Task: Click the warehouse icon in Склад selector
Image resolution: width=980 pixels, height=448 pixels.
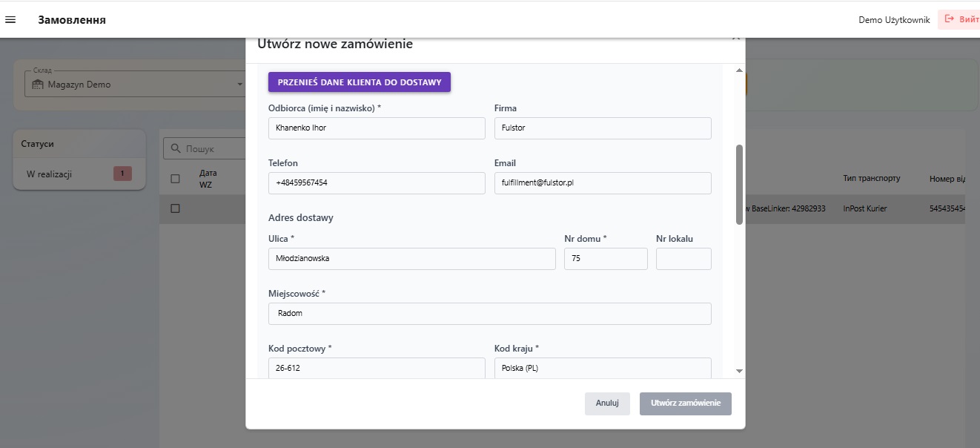Action: tap(39, 85)
